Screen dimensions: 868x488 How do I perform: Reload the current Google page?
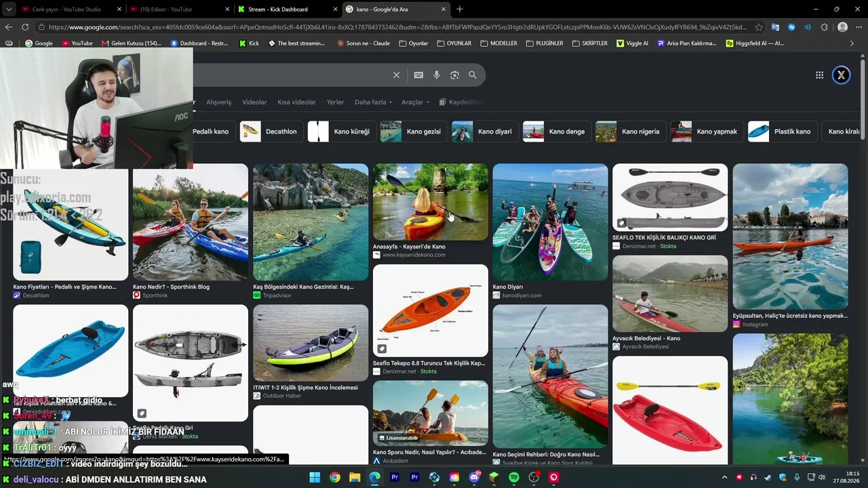click(x=25, y=27)
